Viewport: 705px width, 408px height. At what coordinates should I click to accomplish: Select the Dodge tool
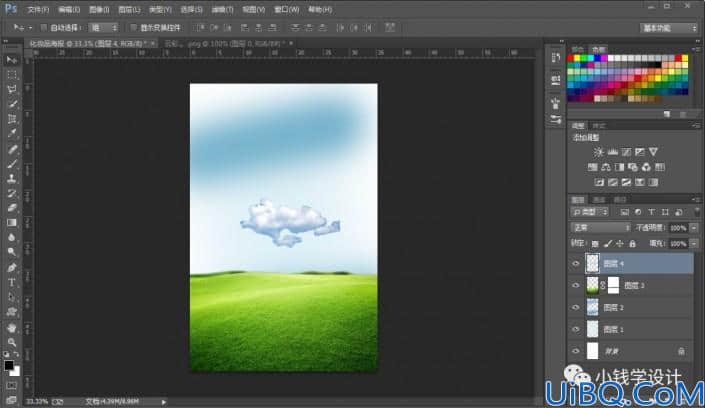pyautogui.click(x=12, y=252)
